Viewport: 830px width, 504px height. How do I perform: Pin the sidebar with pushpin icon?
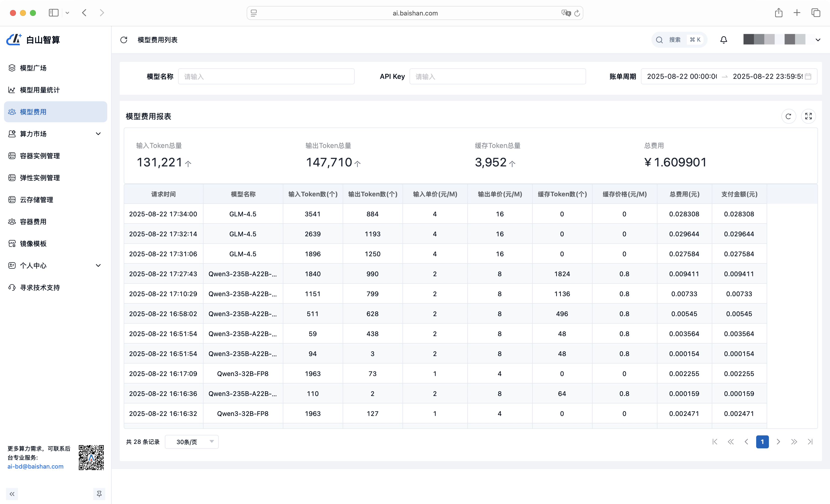(99, 494)
